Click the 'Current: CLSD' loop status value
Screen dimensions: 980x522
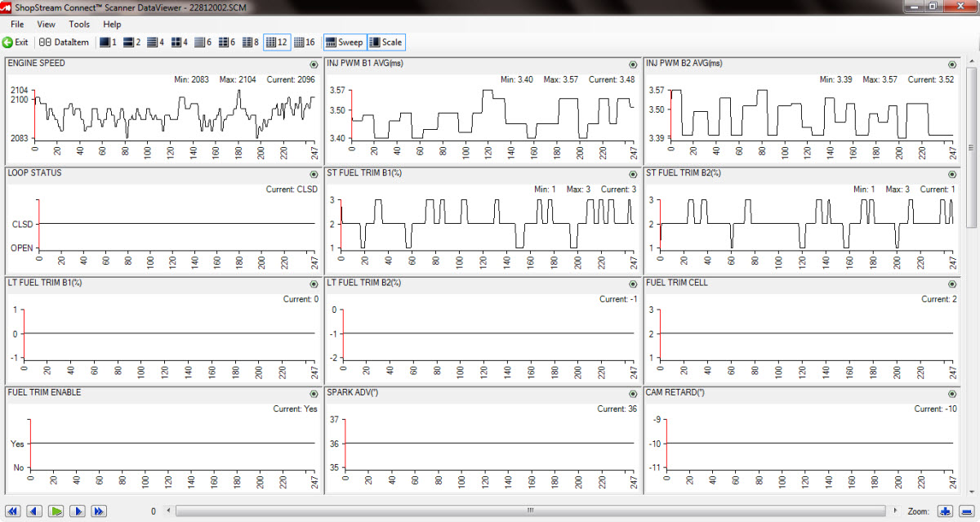pyautogui.click(x=291, y=189)
